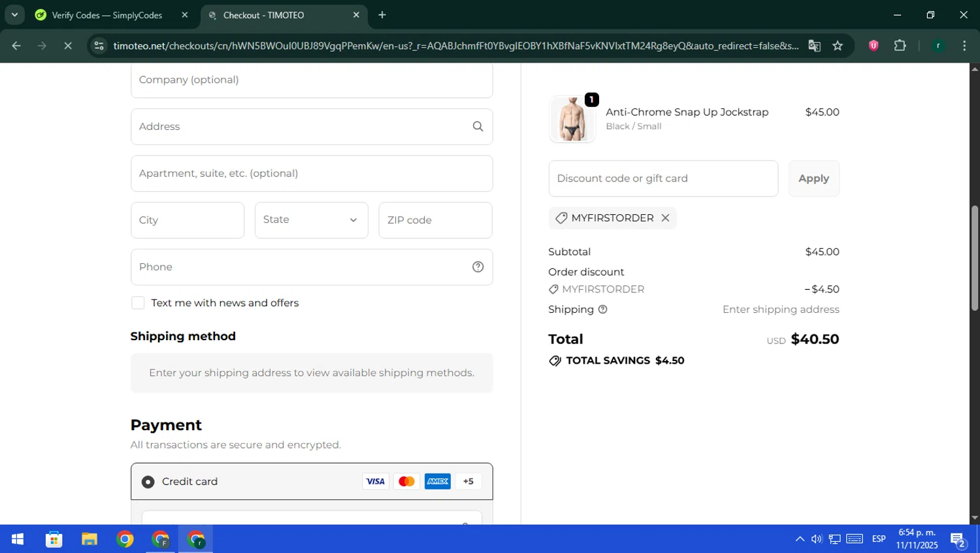Switch to Verify Codes — SimplyCodes tab

(x=107, y=15)
